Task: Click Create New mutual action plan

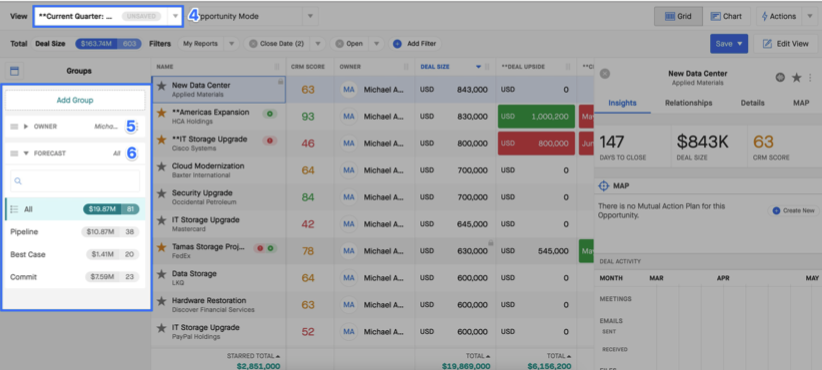Action: click(x=793, y=211)
